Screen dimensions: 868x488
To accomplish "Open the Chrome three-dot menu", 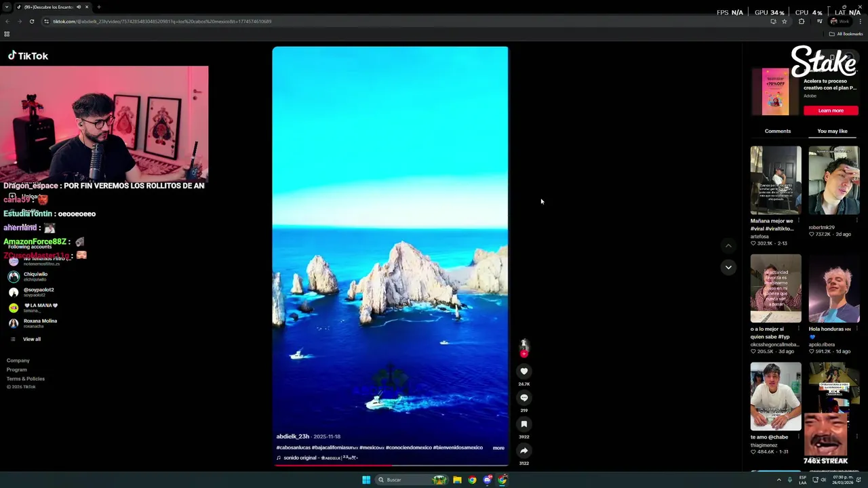I will pos(860,22).
